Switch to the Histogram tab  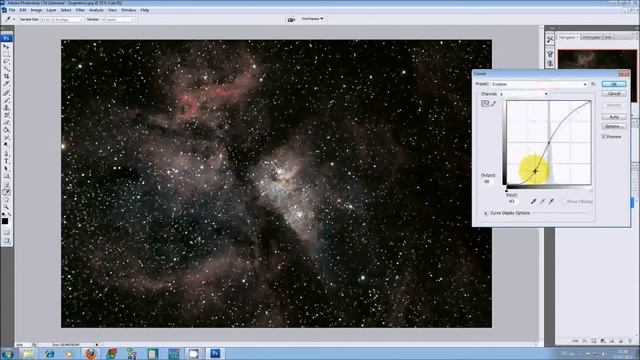(591, 37)
